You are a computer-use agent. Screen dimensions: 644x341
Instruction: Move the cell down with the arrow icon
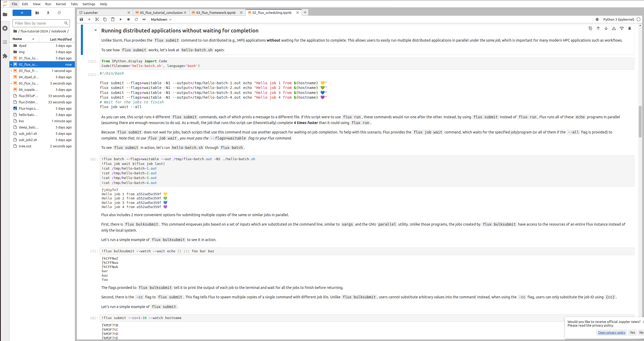[x=606, y=28]
